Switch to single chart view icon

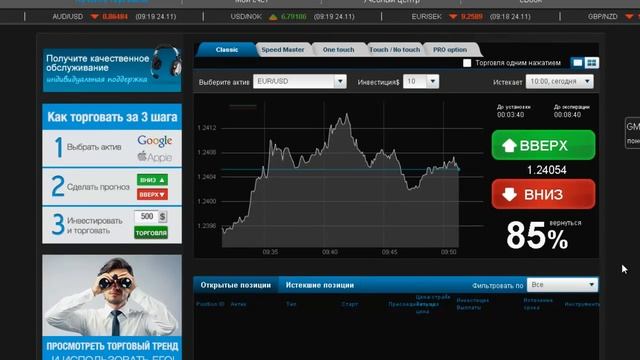click(x=578, y=63)
